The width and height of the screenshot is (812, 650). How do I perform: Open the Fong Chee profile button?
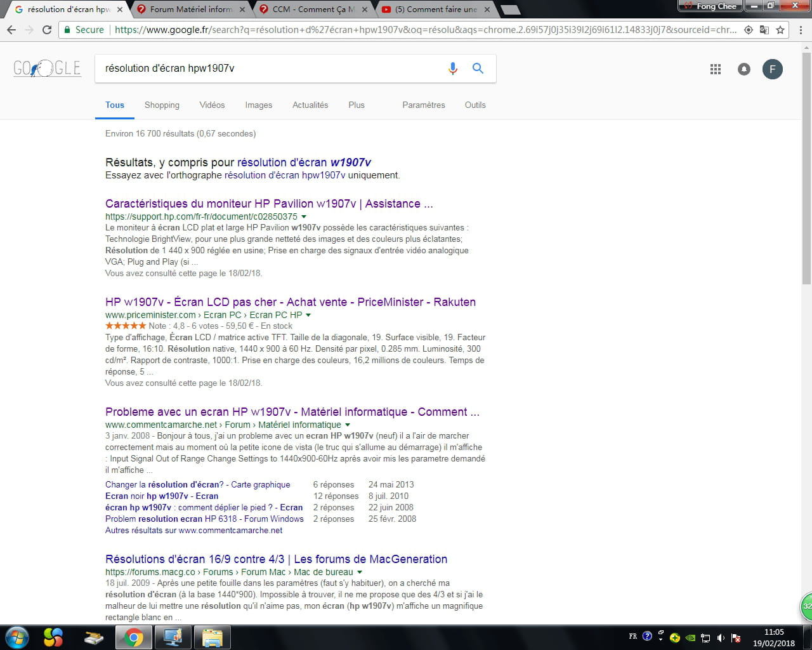tap(710, 6)
